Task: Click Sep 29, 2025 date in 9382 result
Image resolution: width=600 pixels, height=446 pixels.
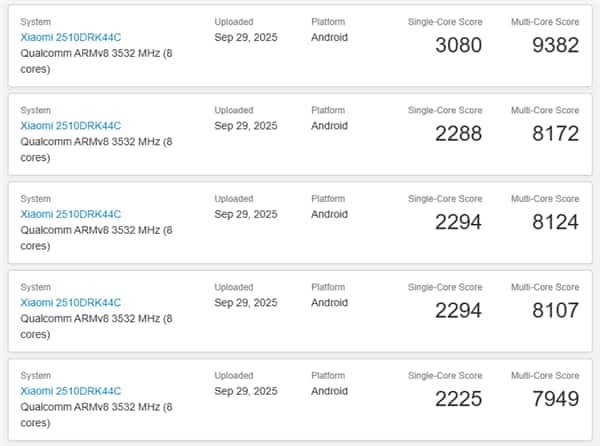Action: point(246,38)
